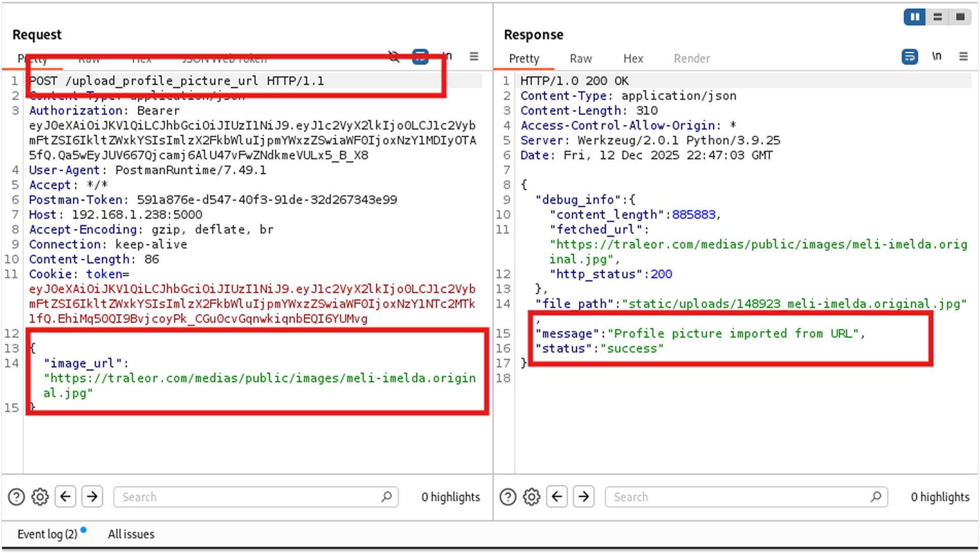Image resolution: width=980 pixels, height=553 pixels.
Task: Click the settings gear below the Response panel
Action: click(531, 497)
